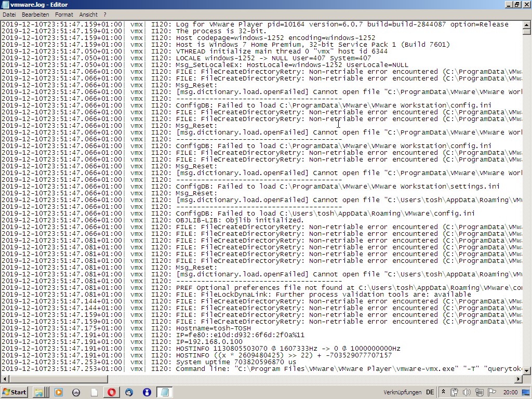
Task: Open the Bearbeiten menu
Action: pyautogui.click(x=35, y=15)
